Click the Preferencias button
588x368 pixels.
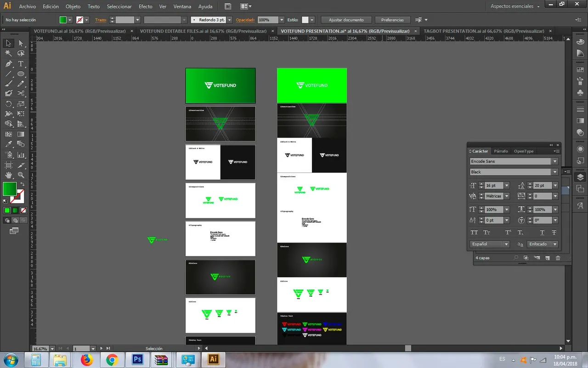point(392,20)
